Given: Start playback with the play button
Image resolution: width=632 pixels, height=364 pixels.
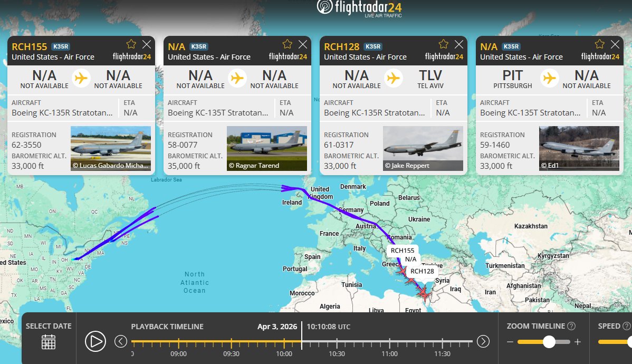Looking at the screenshot, I should click(x=95, y=341).
